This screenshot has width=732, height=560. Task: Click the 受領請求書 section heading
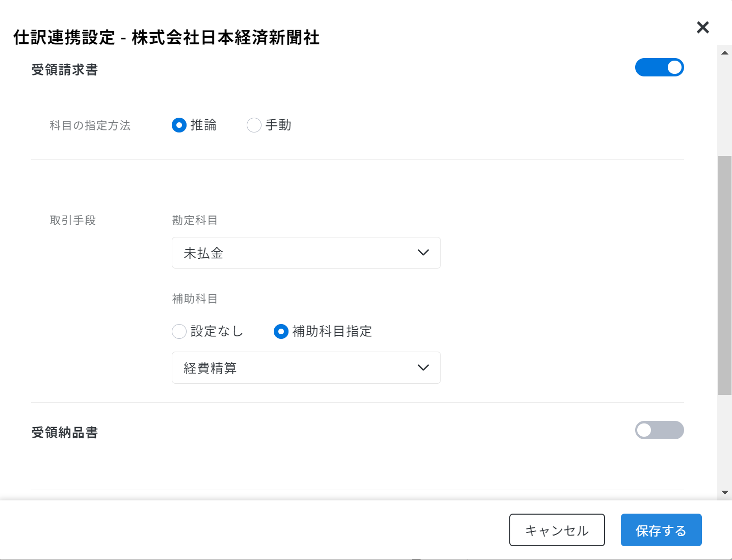pos(65,70)
